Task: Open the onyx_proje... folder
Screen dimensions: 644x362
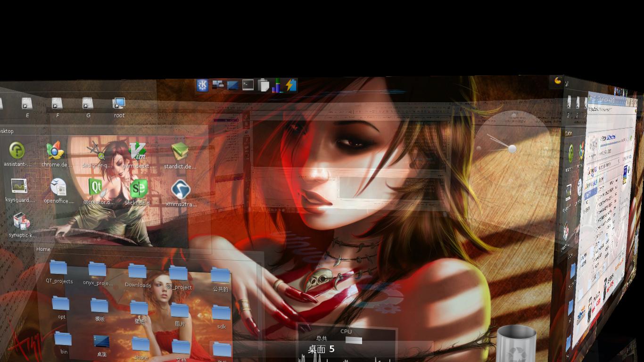Action: point(97,269)
